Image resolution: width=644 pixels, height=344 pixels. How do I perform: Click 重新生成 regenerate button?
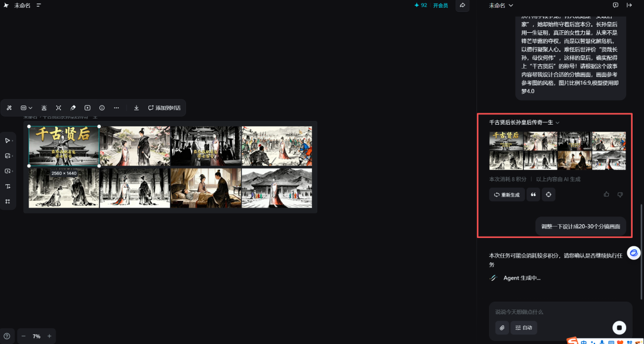[507, 194]
